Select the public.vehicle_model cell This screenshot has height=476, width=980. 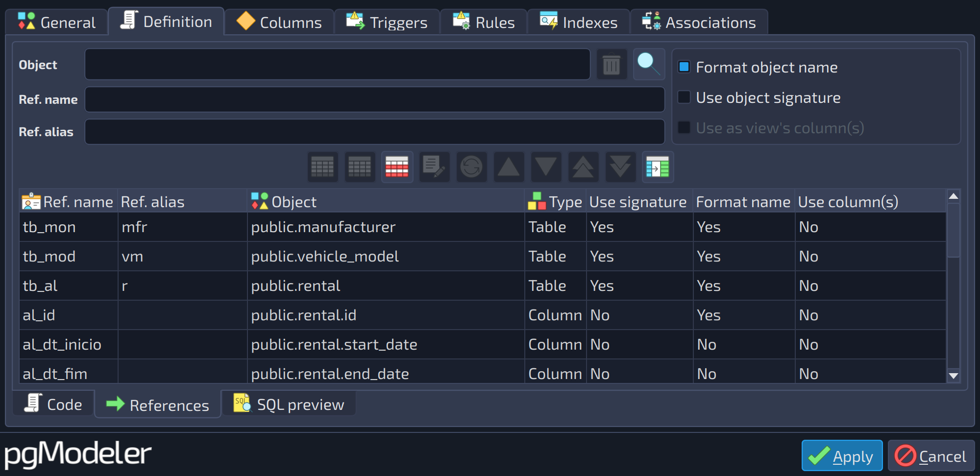(x=386, y=256)
